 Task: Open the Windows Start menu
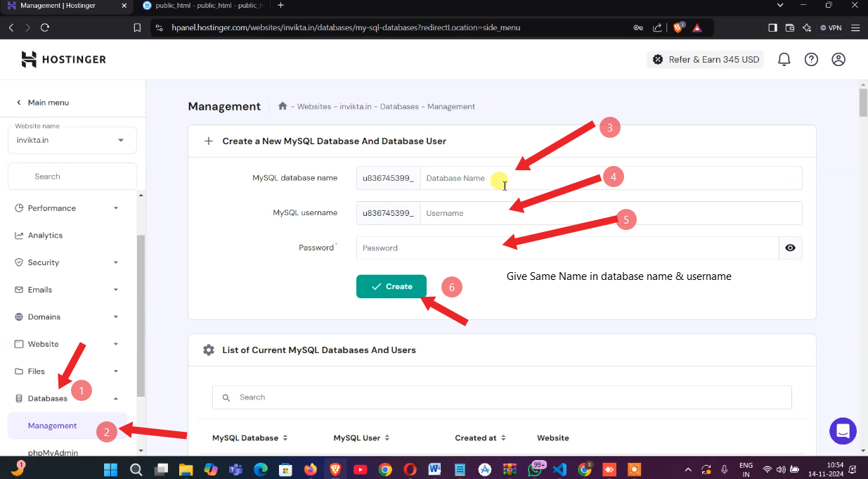111,469
